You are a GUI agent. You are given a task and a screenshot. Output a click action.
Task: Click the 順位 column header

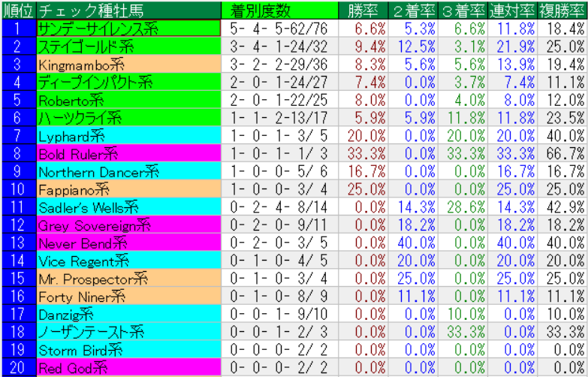coord(17,10)
